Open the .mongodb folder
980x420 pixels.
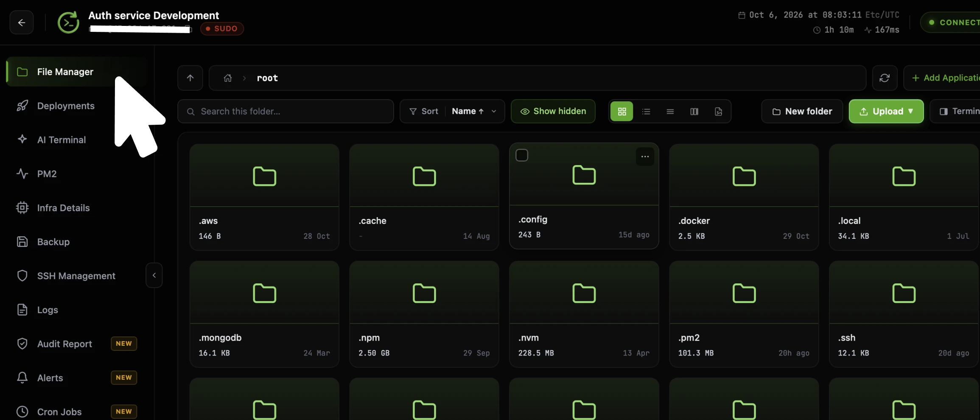[x=264, y=314]
